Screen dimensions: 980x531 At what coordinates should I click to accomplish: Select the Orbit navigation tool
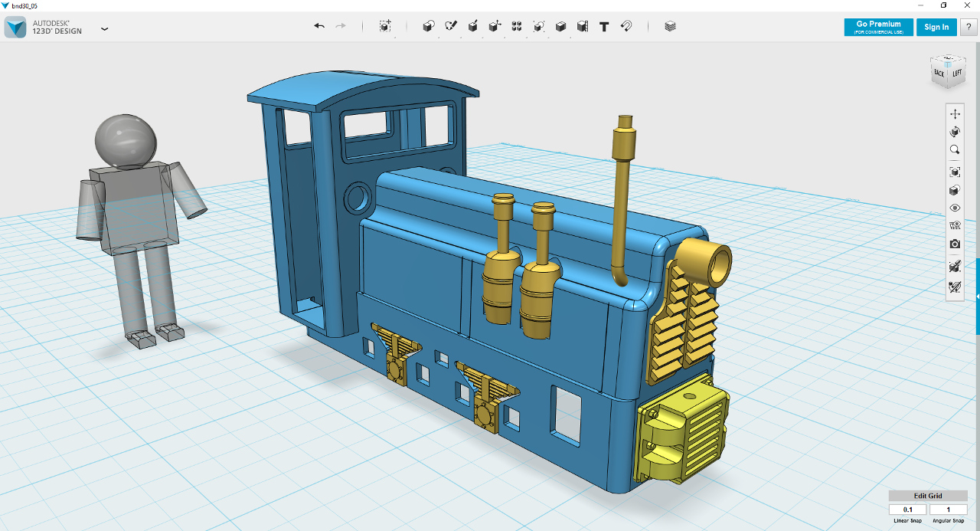click(955, 132)
